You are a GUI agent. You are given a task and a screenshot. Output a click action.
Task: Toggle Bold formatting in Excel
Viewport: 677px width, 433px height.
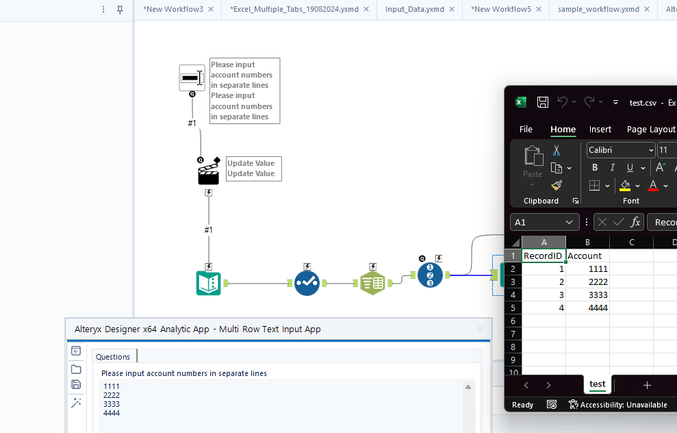pos(595,168)
